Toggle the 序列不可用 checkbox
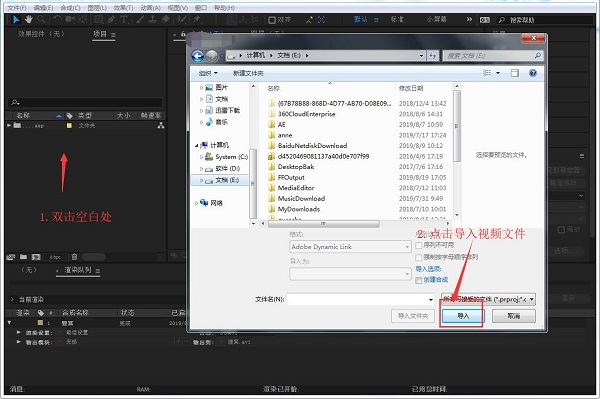Image resolution: width=600 pixels, height=399 pixels. 419,245
